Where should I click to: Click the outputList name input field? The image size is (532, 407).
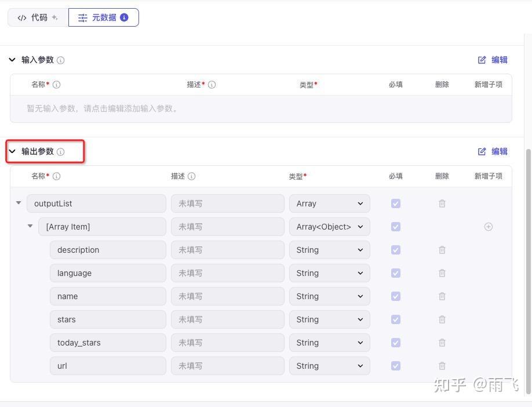96,203
